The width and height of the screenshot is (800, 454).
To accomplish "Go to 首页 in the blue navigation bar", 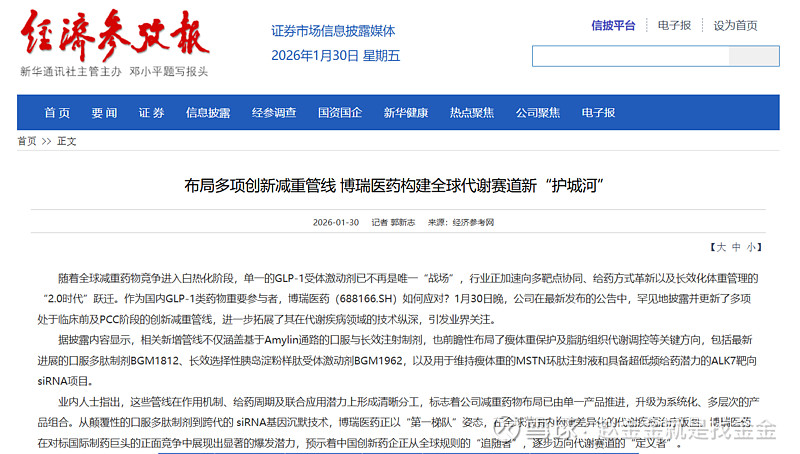I will tap(57, 113).
